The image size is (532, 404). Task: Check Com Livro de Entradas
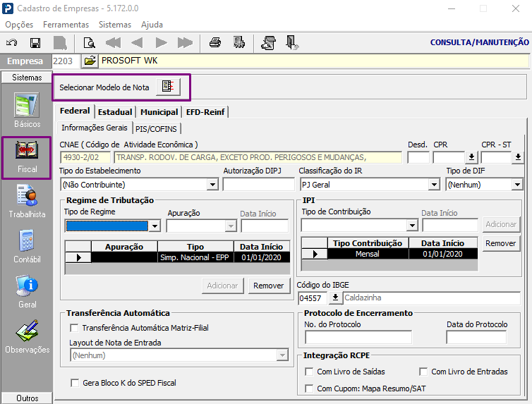[x=423, y=372]
